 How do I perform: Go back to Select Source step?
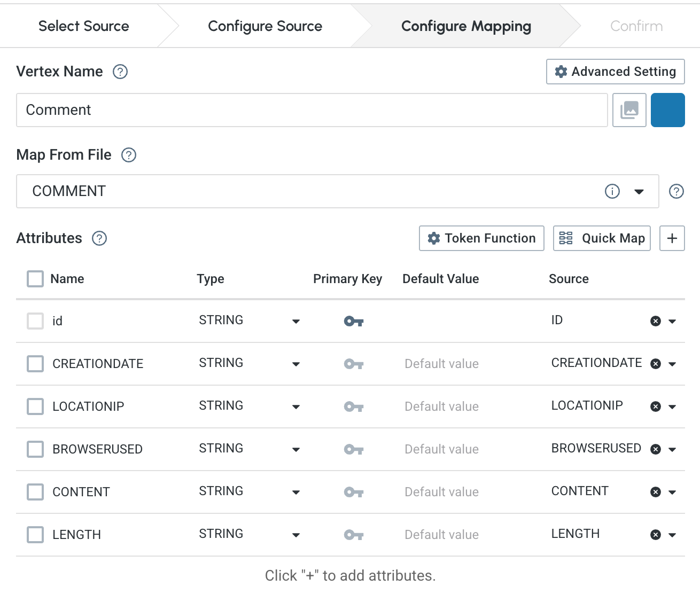click(x=83, y=26)
